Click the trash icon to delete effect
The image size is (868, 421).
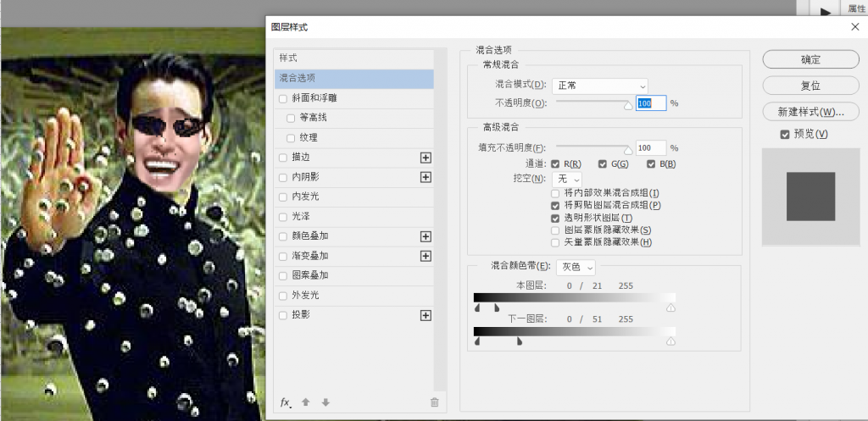pos(435,402)
